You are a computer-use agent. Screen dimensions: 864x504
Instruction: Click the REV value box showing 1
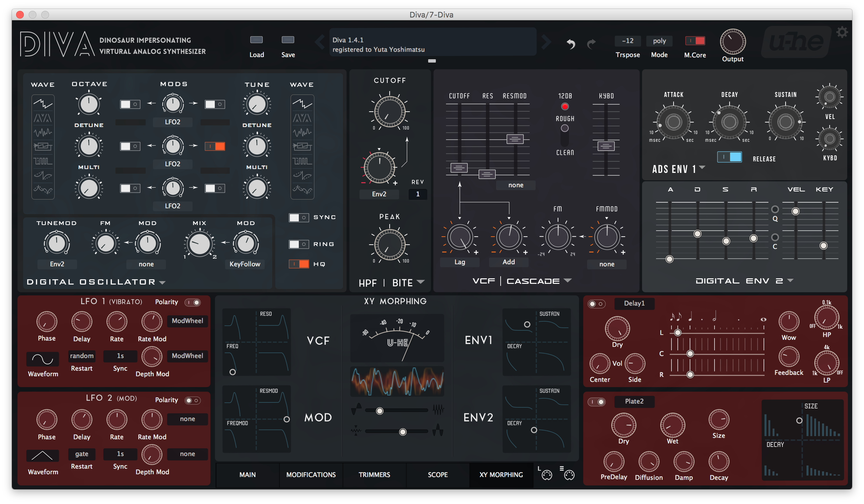pyautogui.click(x=418, y=194)
